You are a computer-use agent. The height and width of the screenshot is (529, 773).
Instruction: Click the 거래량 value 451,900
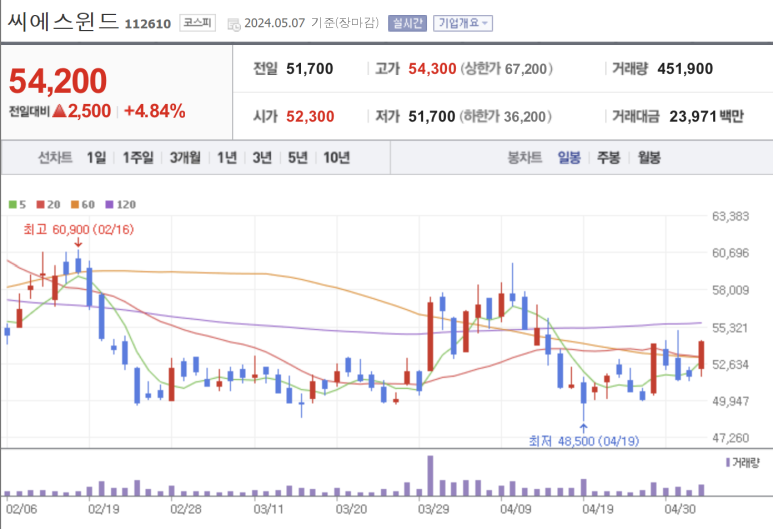tap(685, 69)
